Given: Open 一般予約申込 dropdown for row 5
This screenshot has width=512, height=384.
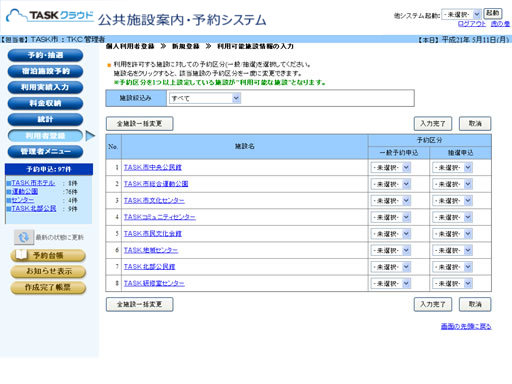Looking at the screenshot, I should pos(390,234).
